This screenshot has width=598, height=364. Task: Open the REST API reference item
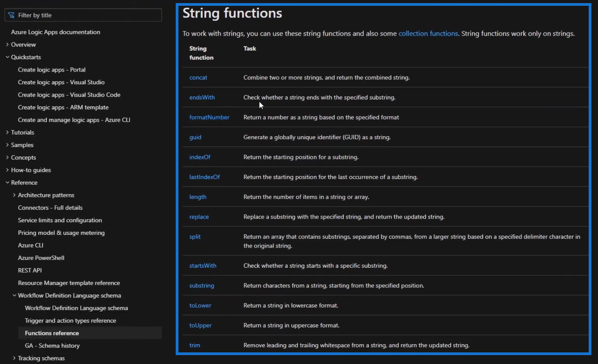(30, 270)
